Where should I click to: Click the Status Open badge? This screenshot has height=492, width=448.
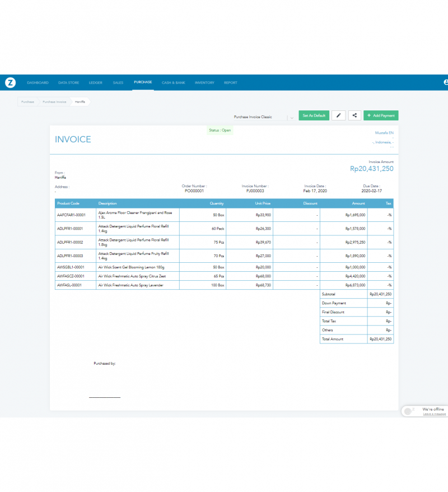coord(221,129)
